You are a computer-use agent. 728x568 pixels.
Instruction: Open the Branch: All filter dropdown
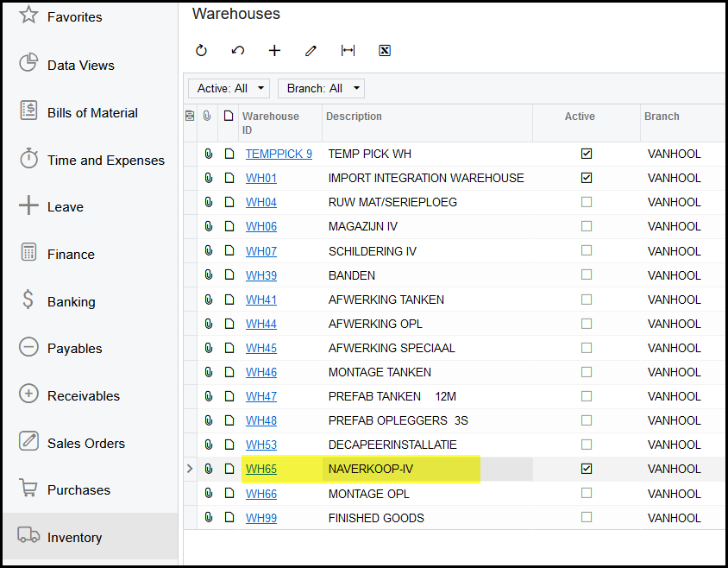321,88
